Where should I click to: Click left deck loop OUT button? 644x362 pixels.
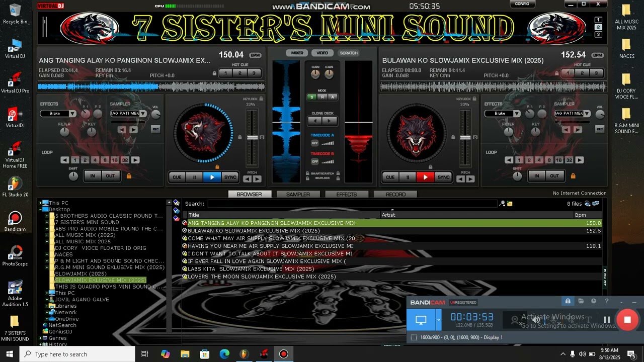click(x=110, y=175)
